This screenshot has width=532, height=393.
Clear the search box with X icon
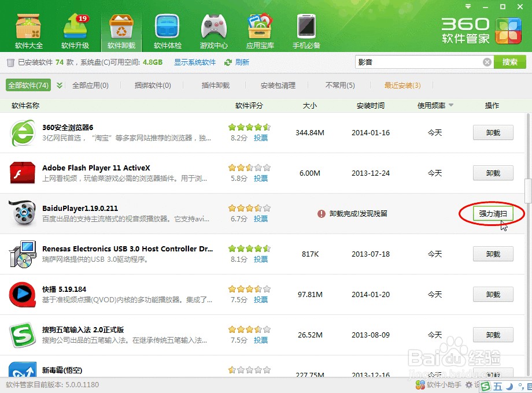click(x=487, y=62)
